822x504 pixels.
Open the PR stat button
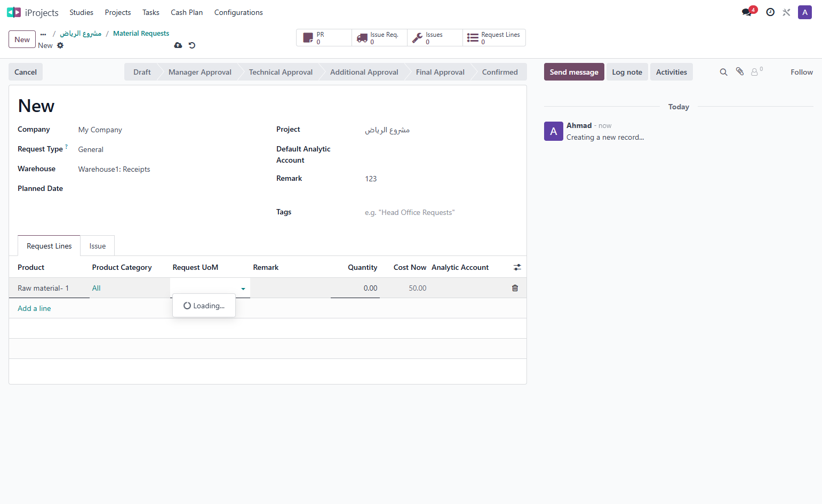(x=324, y=38)
